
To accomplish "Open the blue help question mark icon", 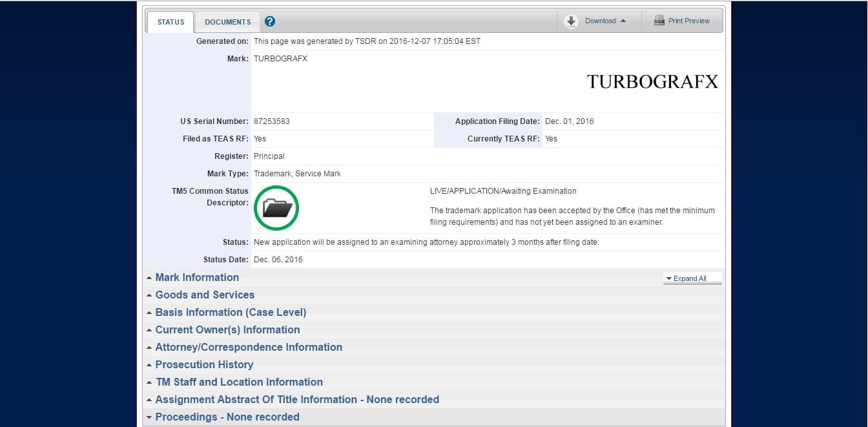I will coord(270,21).
